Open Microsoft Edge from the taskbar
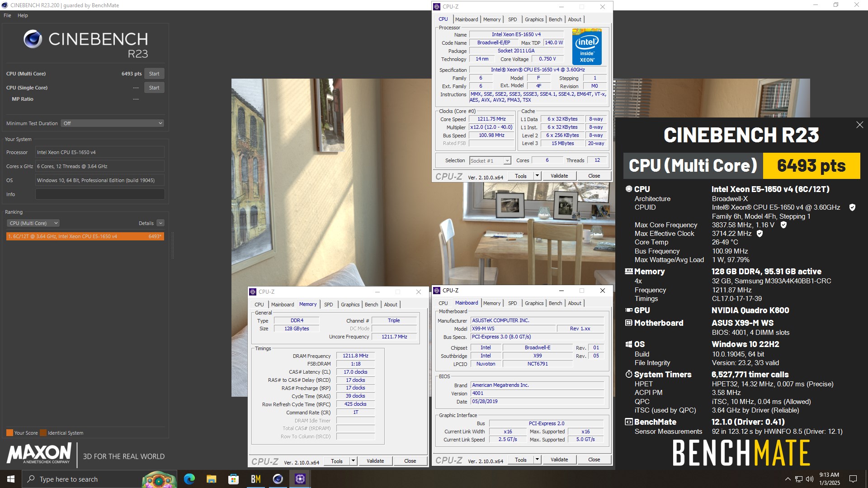The image size is (868, 488). point(189,479)
